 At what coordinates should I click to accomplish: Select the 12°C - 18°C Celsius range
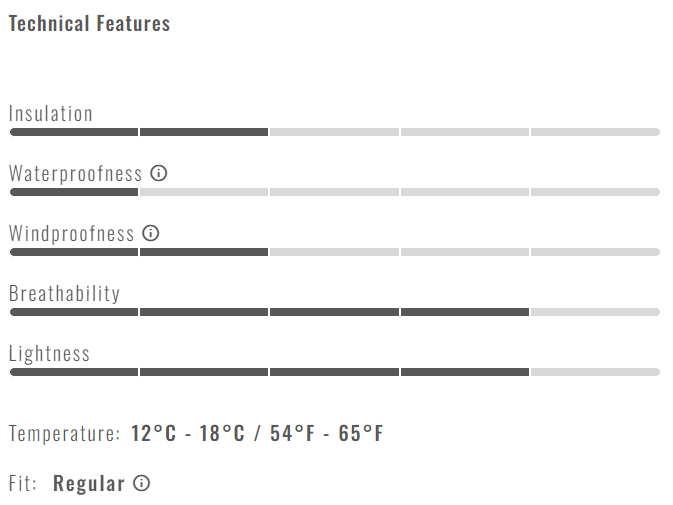tap(188, 434)
